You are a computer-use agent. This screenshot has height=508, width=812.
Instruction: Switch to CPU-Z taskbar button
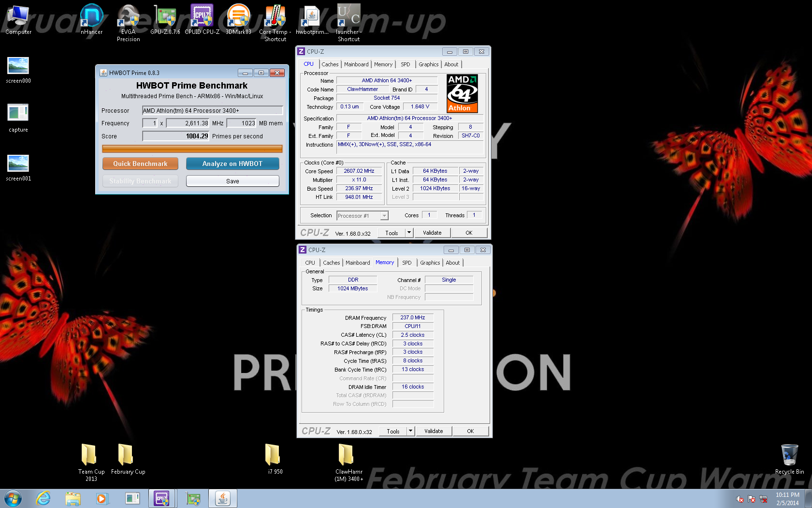pos(161,498)
